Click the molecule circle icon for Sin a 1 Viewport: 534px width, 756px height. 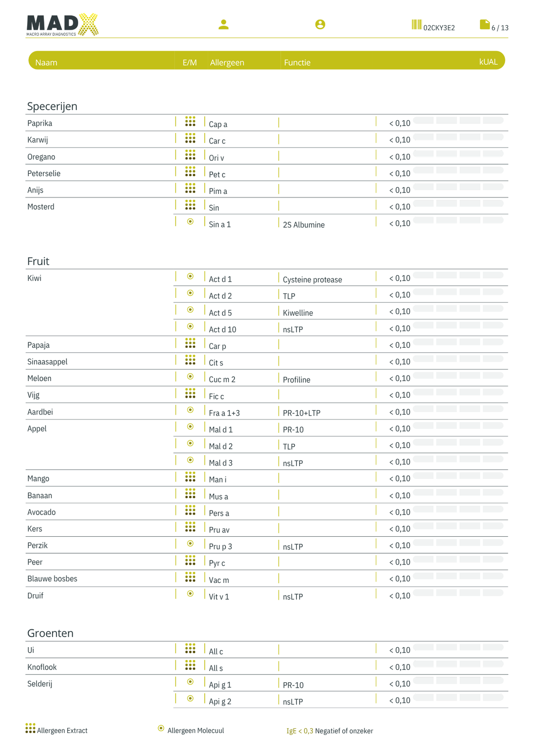coord(190,222)
